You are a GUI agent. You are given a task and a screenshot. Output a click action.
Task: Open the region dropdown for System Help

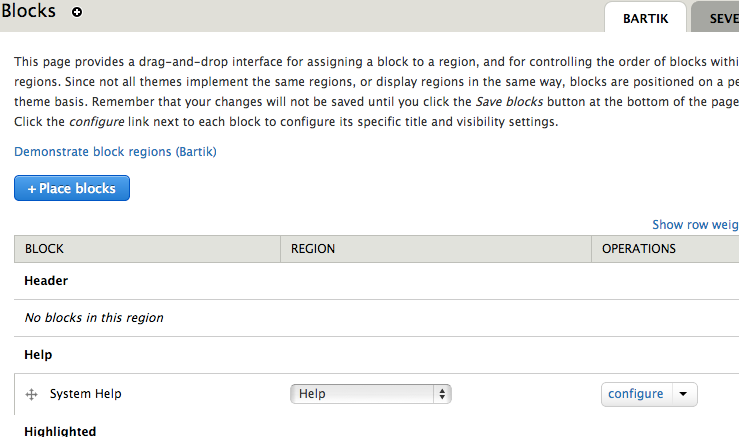pos(371,394)
